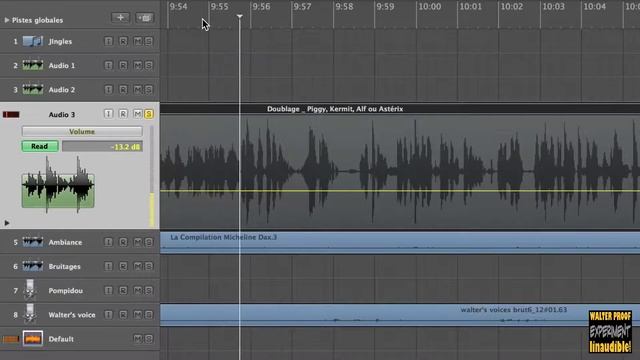
Task: Mute the Default track
Action: [138, 338]
